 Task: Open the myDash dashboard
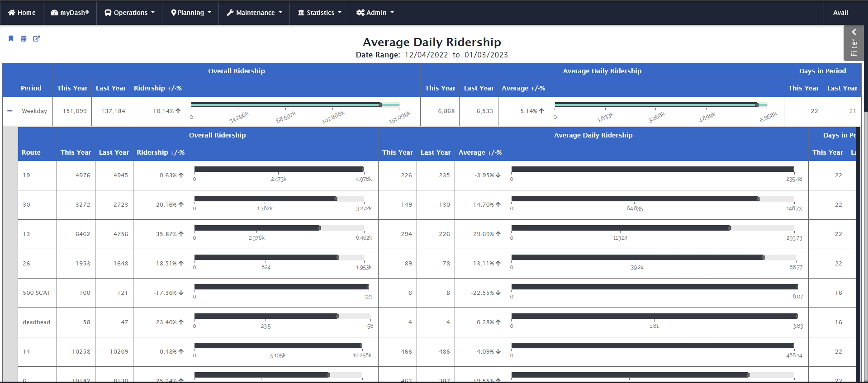70,13
